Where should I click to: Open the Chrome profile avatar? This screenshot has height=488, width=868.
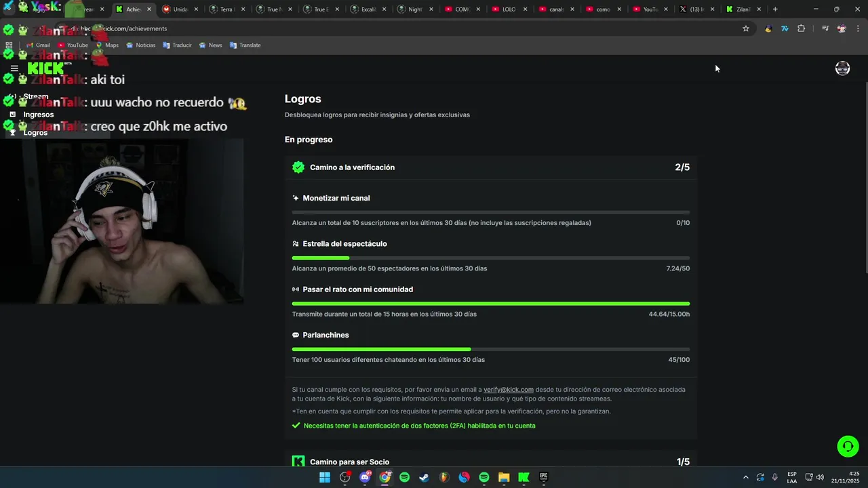tap(842, 28)
